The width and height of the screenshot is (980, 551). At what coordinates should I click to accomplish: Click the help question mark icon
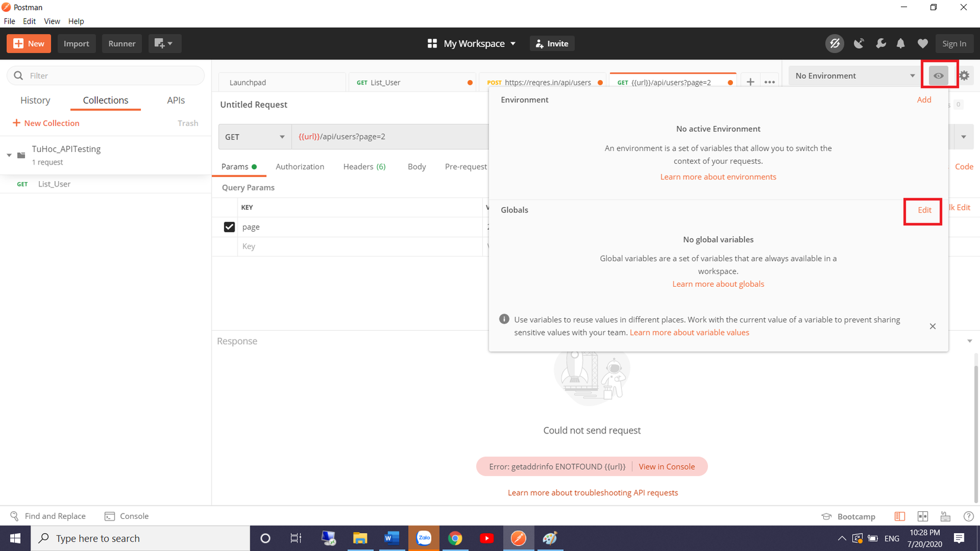click(969, 517)
